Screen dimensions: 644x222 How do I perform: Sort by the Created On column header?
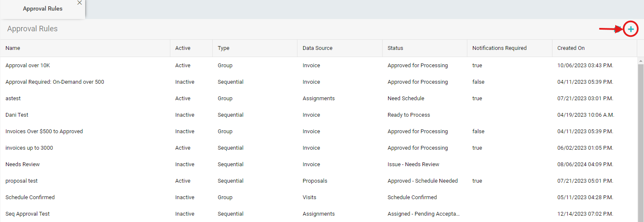click(571, 48)
